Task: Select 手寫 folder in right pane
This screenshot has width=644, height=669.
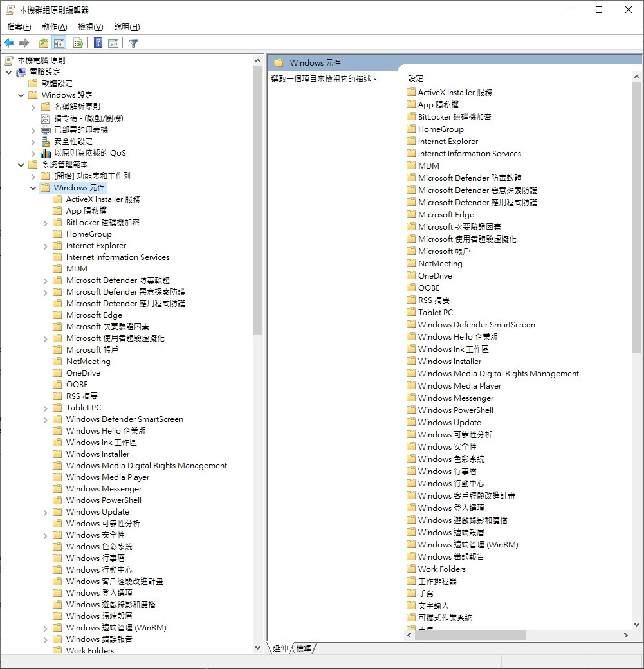Action: coord(426,594)
